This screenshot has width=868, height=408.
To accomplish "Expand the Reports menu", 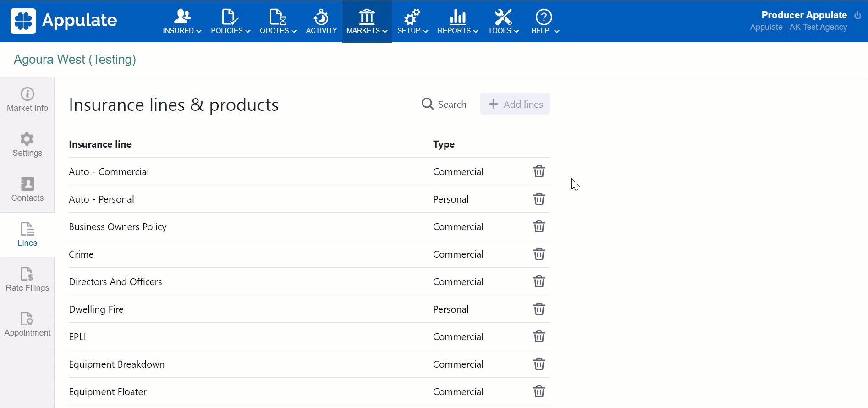I will [457, 22].
